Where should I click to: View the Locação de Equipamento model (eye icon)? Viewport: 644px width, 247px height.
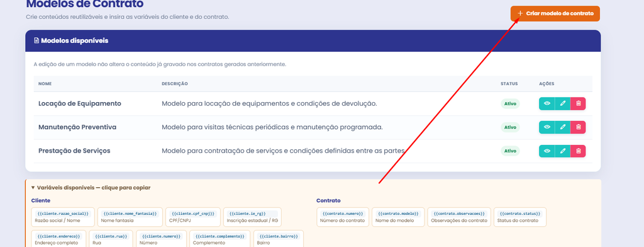coord(547,104)
